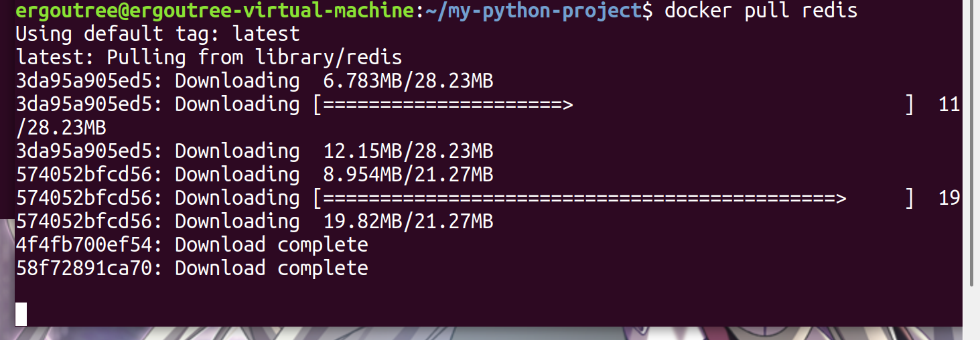Click the 19.82MB/21.27MB download size text
Viewport: 980px width, 340px height.
[x=408, y=221]
